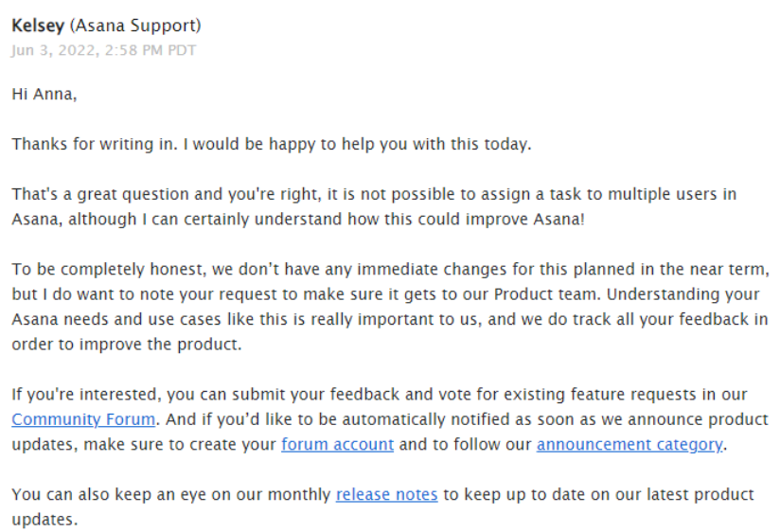Click the final word 'updates.' at the bottom

pos(44,520)
